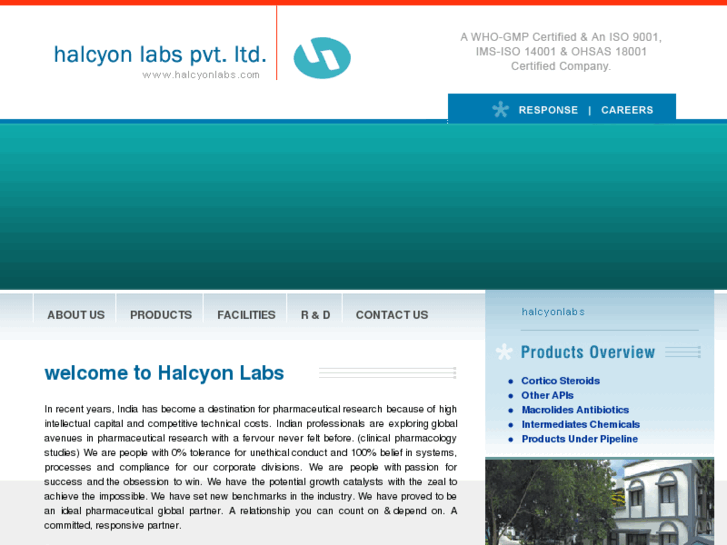The image size is (727, 545).
Task: Open the Intermediates Chemicals link
Action: pyautogui.click(x=580, y=424)
